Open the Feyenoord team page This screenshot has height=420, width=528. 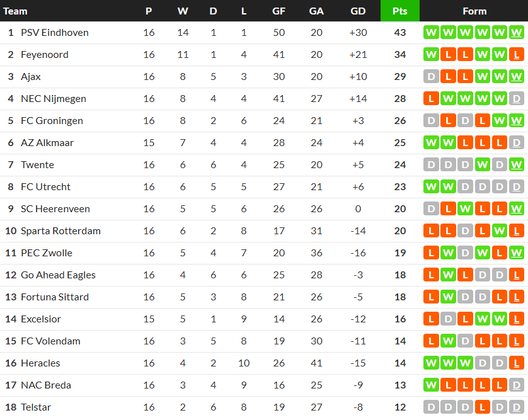(44, 54)
